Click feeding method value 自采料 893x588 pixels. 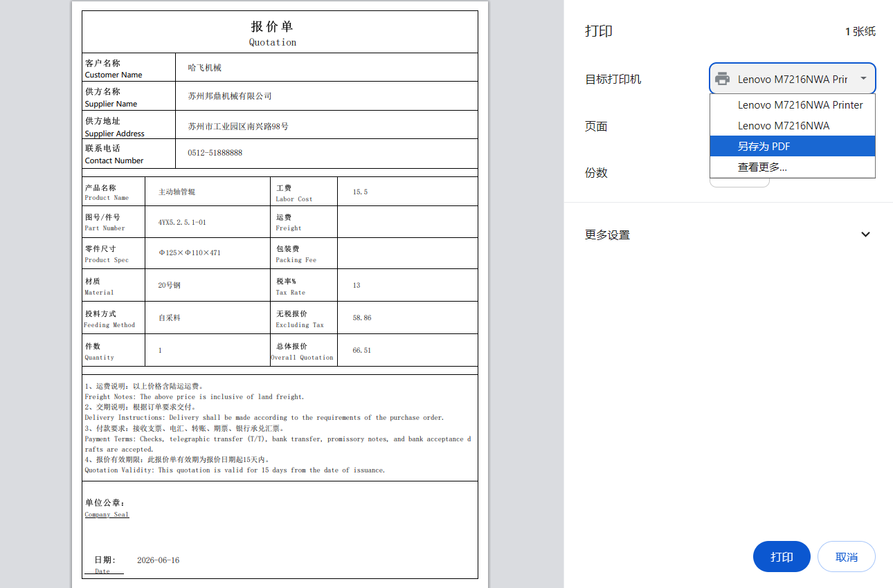coord(169,318)
